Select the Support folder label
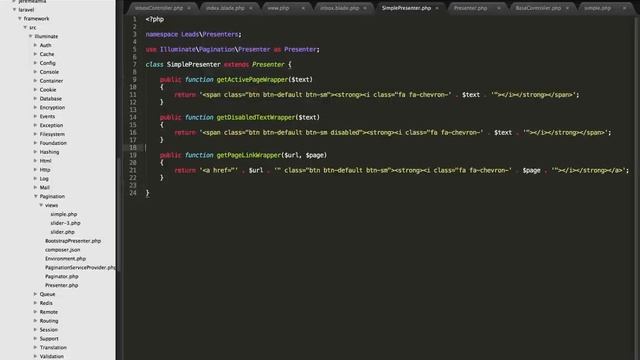The image size is (640, 360). pyautogui.click(x=49, y=339)
